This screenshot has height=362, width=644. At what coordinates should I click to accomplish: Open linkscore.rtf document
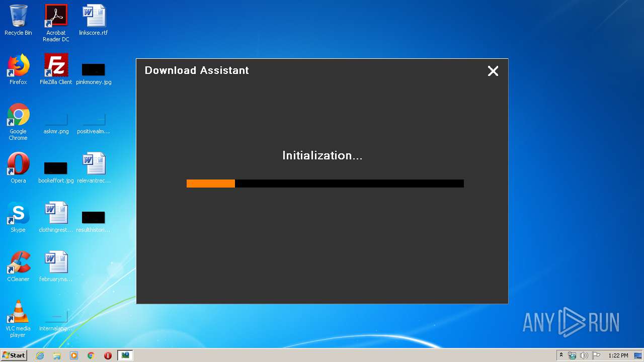94,20
